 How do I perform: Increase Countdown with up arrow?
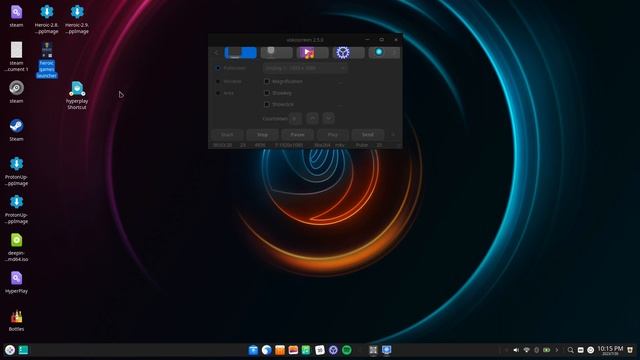click(x=312, y=118)
